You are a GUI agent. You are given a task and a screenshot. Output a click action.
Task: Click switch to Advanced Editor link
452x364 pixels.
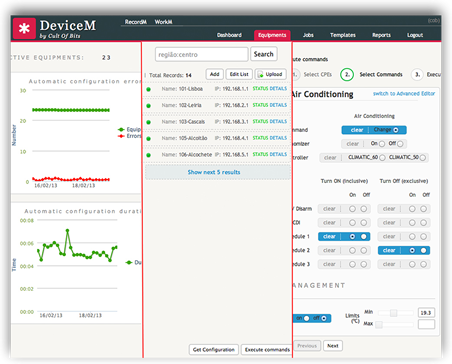404,94
